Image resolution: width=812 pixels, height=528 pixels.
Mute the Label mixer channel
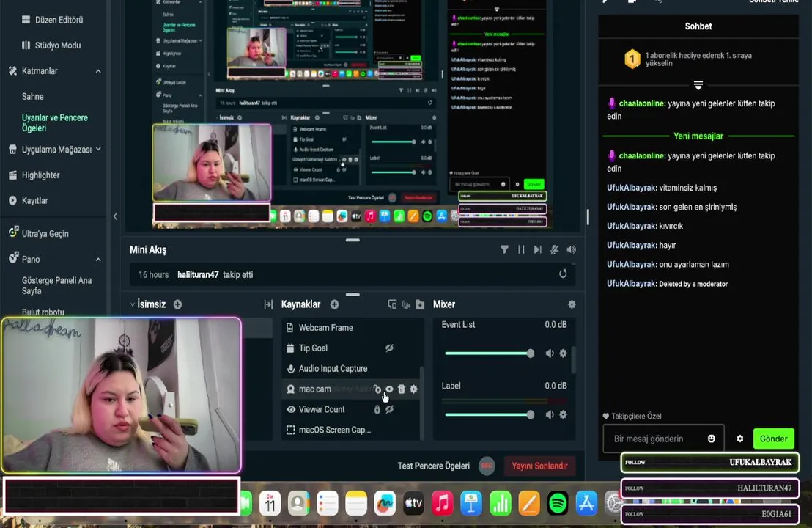coord(550,414)
